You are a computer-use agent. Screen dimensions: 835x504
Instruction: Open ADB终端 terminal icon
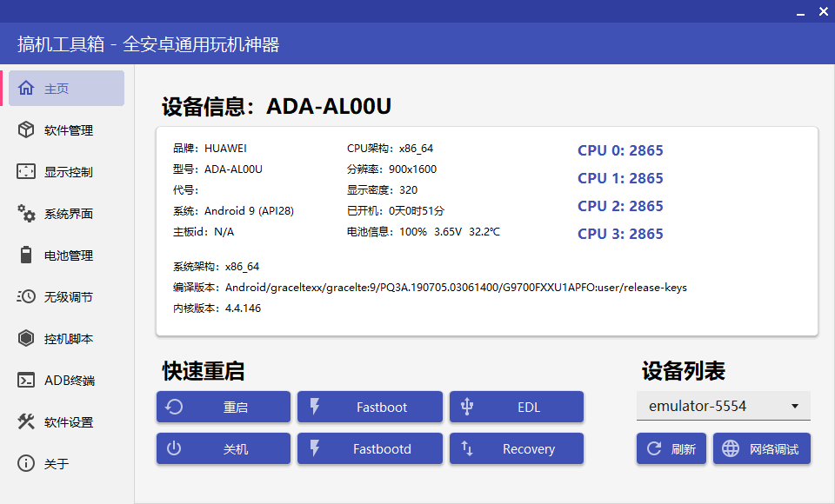[x=26, y=381]
